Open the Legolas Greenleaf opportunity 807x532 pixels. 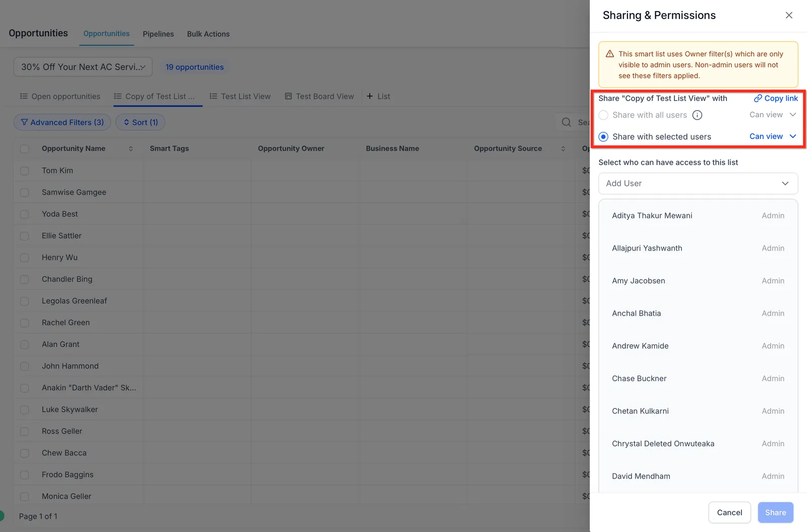74,301
